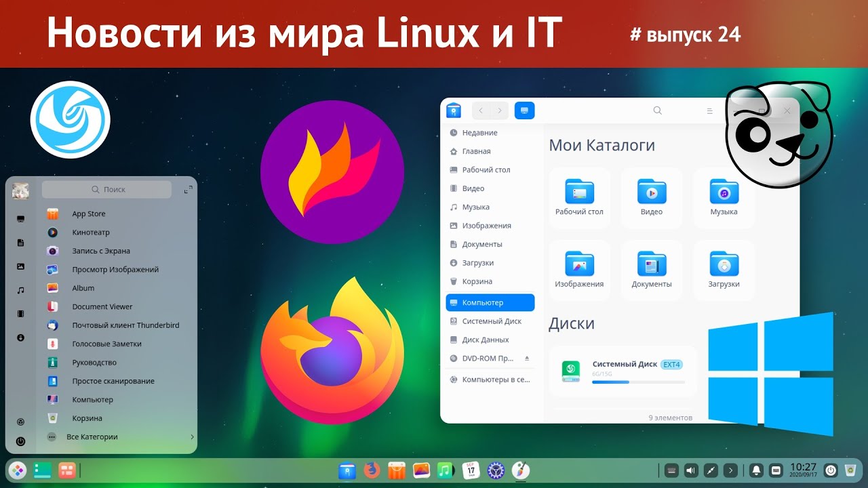The width and height of the screenshot is (868, 488).
Task: Open file manager hamburger menu
Action: point(709,110)
